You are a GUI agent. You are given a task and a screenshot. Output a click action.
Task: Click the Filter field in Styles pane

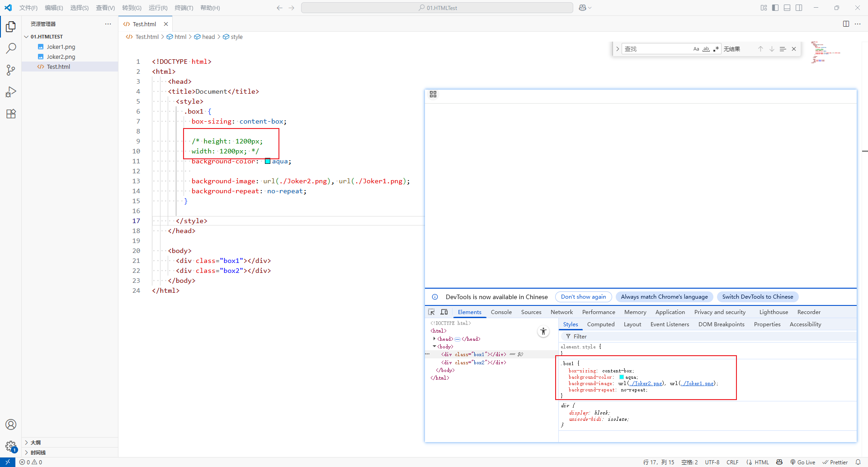pos(708,336)
